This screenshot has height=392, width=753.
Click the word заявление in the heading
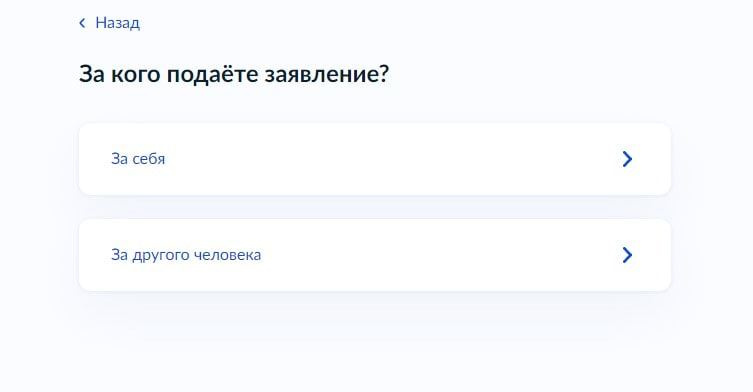tap(327, 74)
